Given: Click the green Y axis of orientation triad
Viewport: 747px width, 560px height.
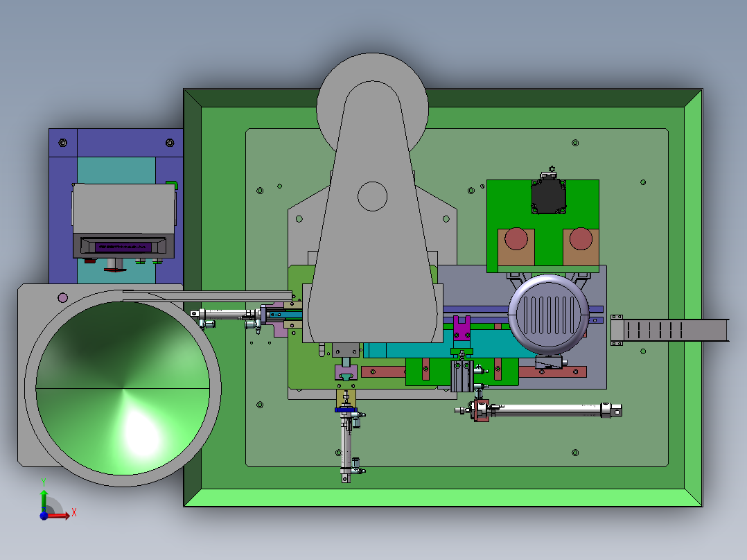Looking at the screenshot, I should [x=44, y=501].
